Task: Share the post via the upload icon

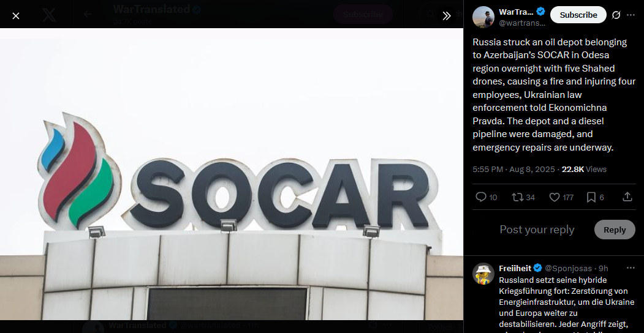Action: (x=627, y=197)
